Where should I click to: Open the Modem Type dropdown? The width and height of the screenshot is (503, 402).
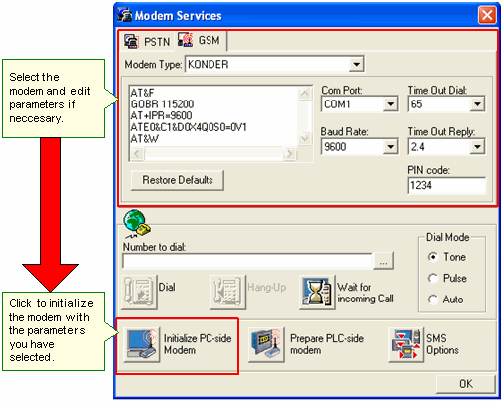(357, 64)
